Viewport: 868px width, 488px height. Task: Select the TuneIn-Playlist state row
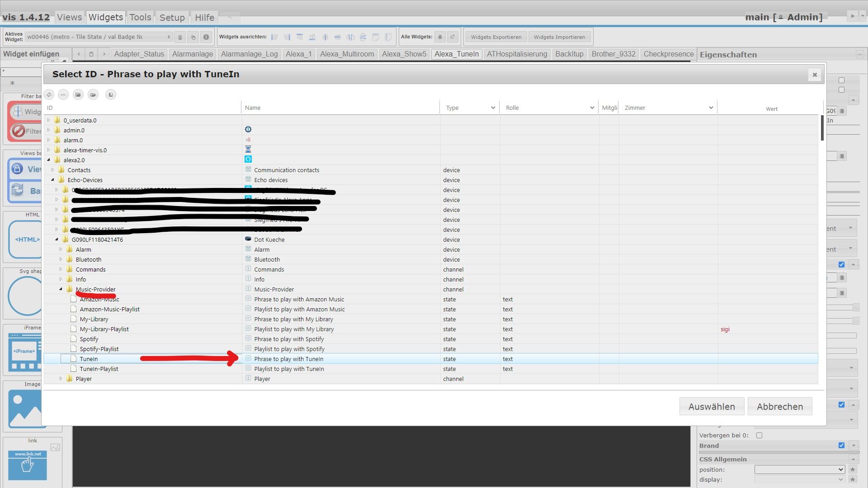tap(431, 369)
